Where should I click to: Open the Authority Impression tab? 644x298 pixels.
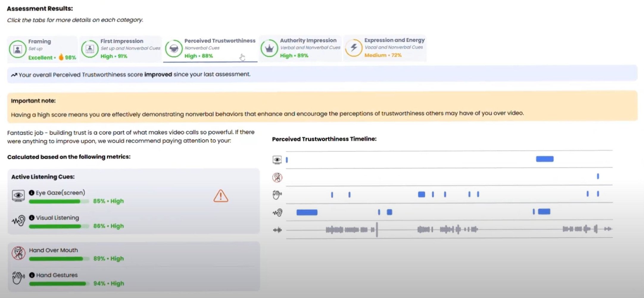pyautogui.click(x=300, y=48)
